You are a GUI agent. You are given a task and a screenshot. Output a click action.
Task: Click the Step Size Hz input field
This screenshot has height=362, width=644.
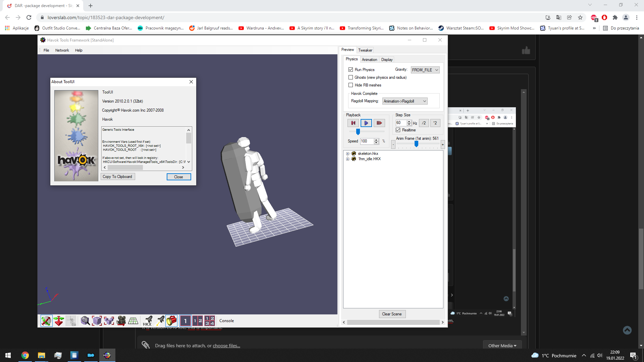click(x=401, y=123)
